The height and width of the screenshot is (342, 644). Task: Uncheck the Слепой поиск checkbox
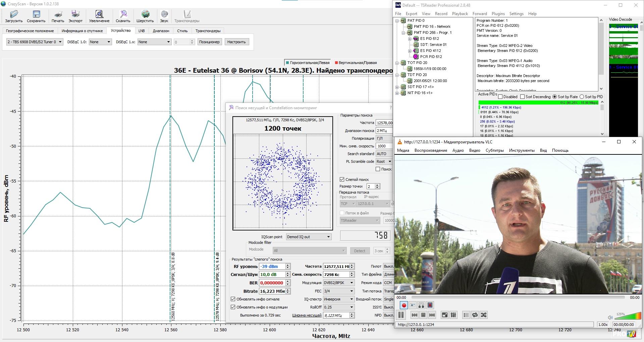342,180
